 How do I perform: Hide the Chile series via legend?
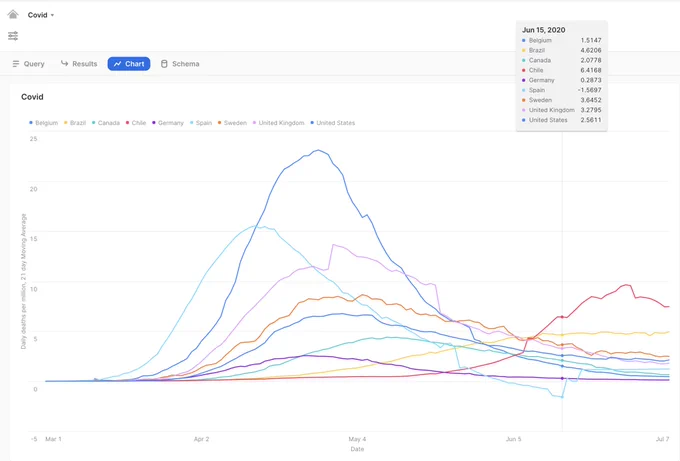click(136, 123)
